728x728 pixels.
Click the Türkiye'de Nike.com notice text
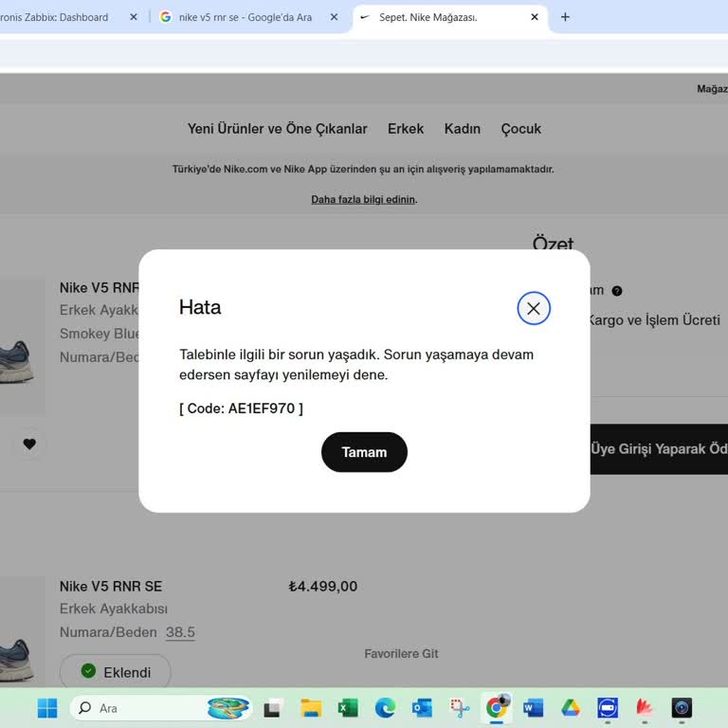[x=363, y=169]
